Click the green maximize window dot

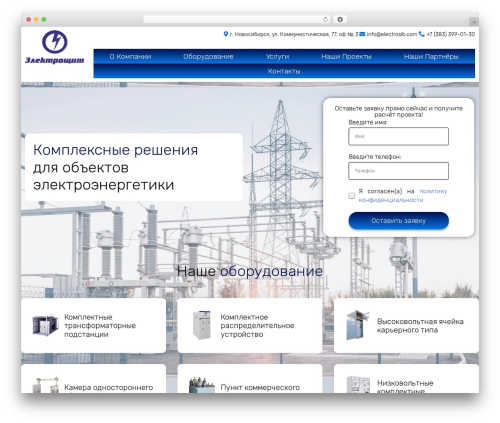coord(44,20)
